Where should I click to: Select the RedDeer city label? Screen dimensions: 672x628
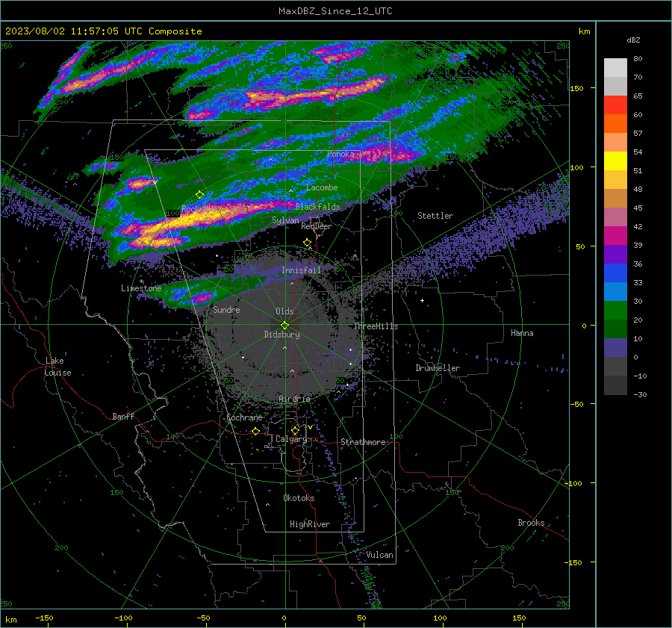(x=317, y=226)
